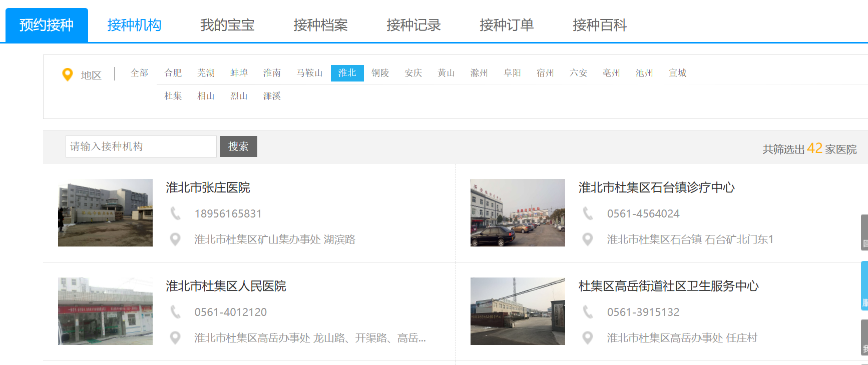This screenshot has width=868, height=365.
Task: Open the 淮北市张庄医院 photo thumbnail
Action: [x=105, y=212]
